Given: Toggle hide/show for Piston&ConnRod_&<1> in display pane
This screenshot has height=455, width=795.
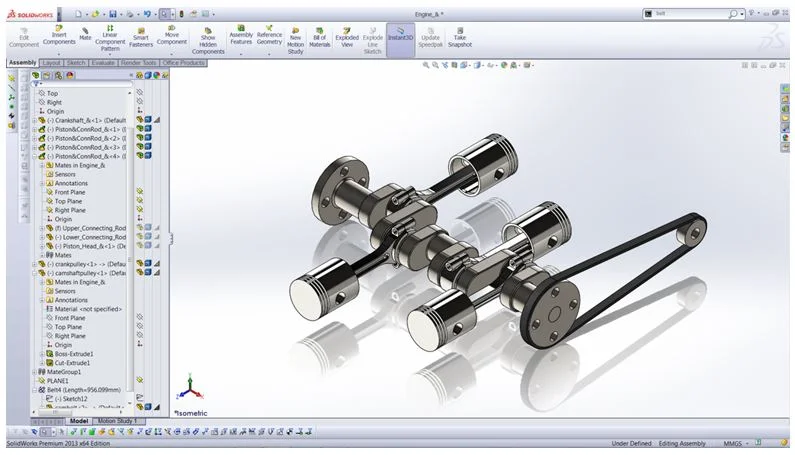Looking at the screenshot, I should (139, 129).
